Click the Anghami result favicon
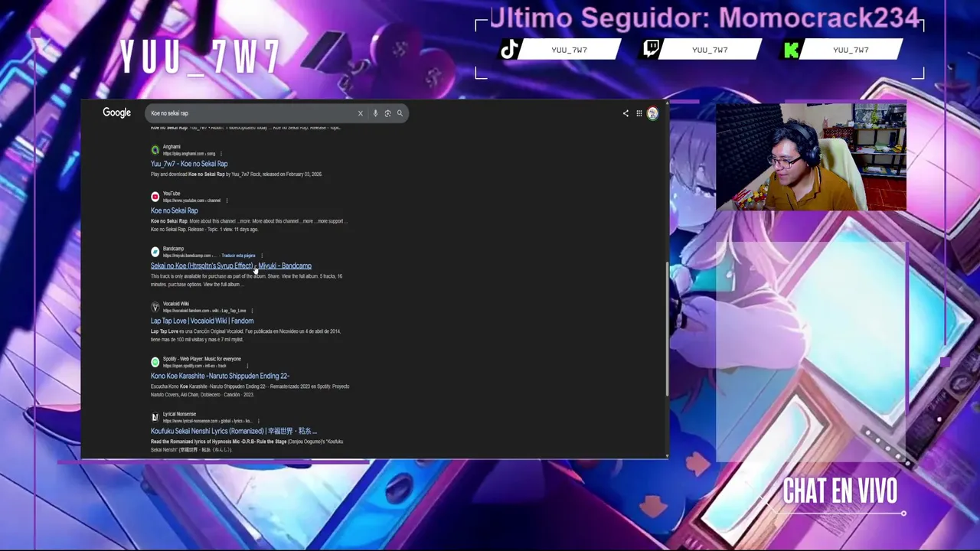 pos(155,150)
